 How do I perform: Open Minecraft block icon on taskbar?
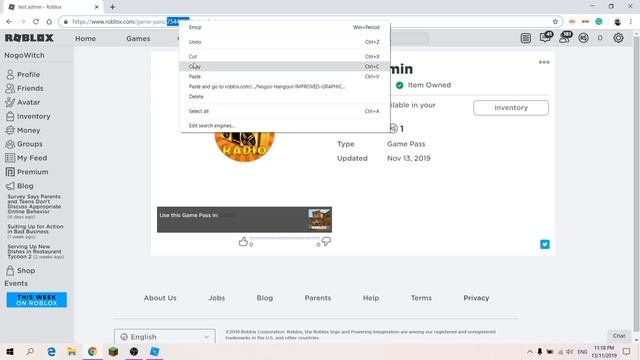coord(113,351)
